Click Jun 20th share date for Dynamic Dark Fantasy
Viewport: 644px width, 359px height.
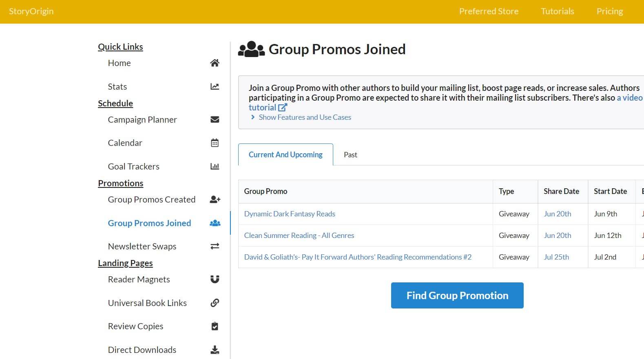tap(558, 214)
